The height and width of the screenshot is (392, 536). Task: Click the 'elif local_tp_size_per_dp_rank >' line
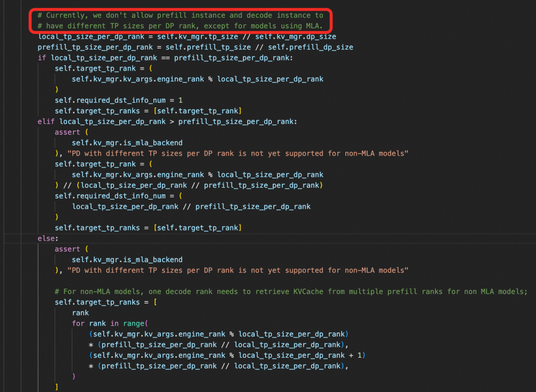click(167, 122)
